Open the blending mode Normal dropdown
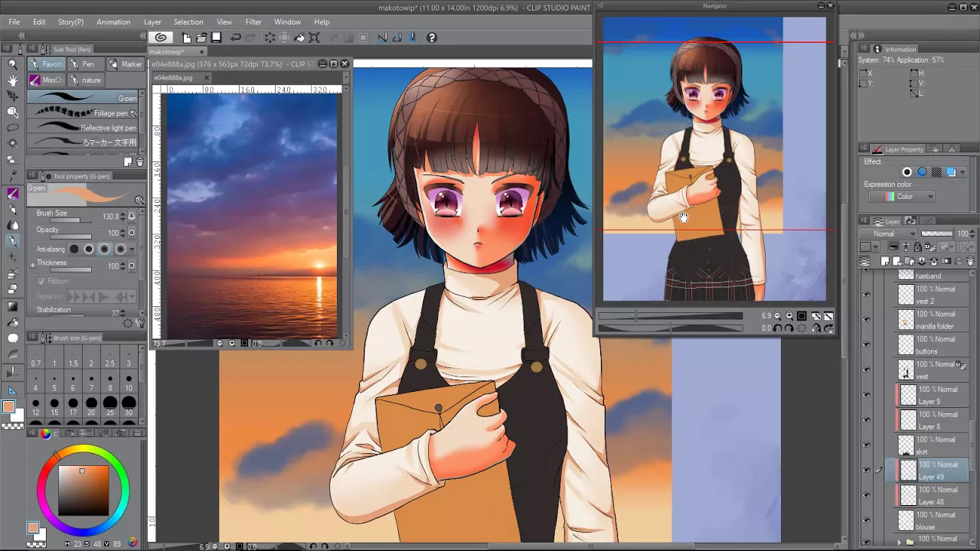 coord(888,234)
